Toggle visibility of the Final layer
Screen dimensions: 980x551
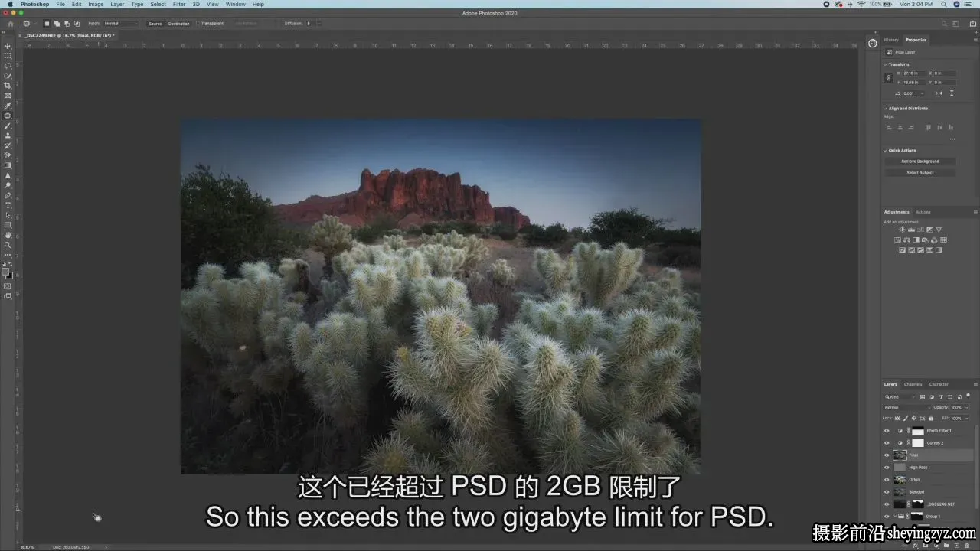click(x=887, y=455)
